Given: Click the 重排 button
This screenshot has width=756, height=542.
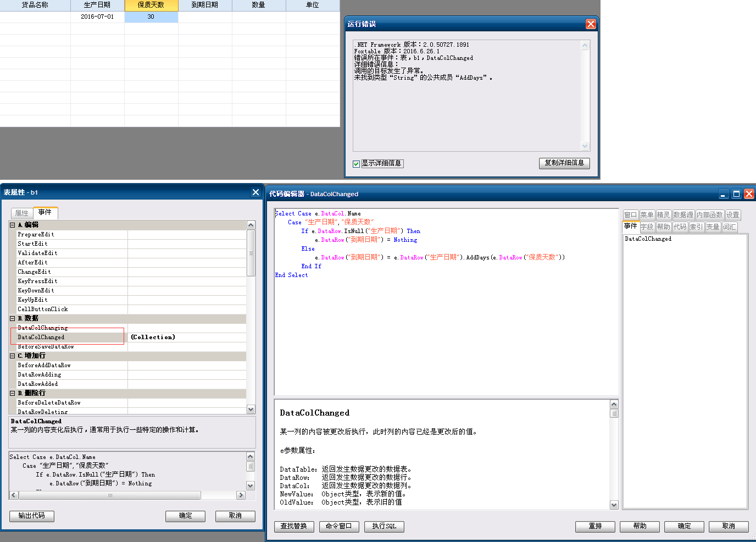Looking at the screenshot, I should 595,527.
